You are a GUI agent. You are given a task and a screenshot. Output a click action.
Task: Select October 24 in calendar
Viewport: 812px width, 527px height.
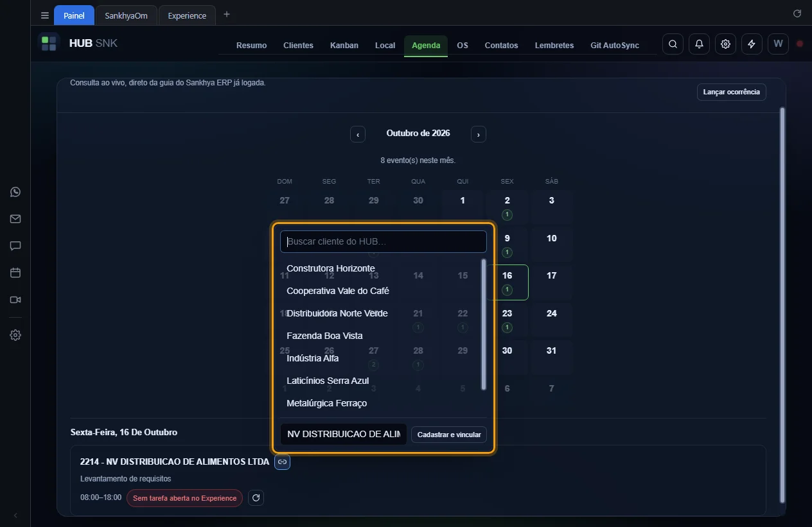[x=551, y=319]
